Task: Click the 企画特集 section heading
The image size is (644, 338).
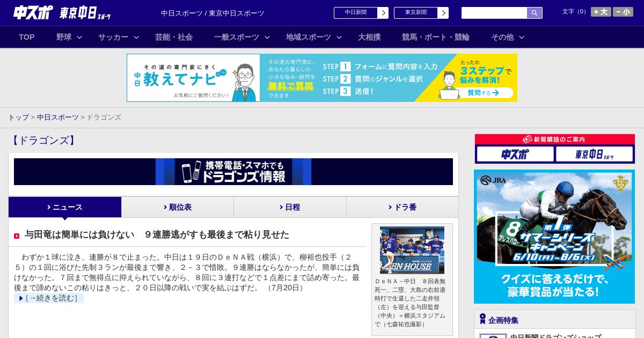Action: (503, 320)
